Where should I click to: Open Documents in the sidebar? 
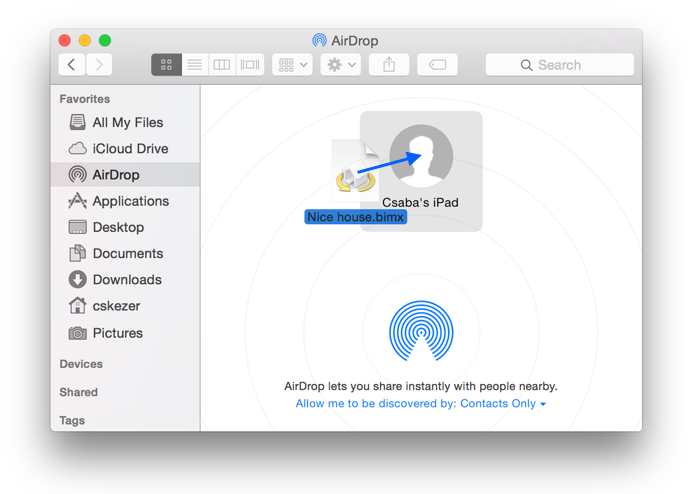click(125, 254)
